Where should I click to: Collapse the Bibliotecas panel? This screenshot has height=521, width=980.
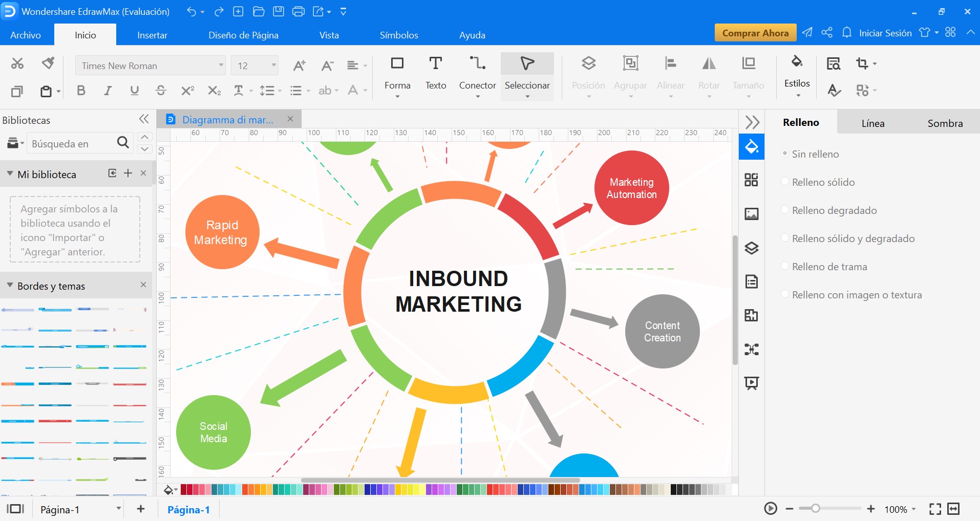(x=144, y=119)
